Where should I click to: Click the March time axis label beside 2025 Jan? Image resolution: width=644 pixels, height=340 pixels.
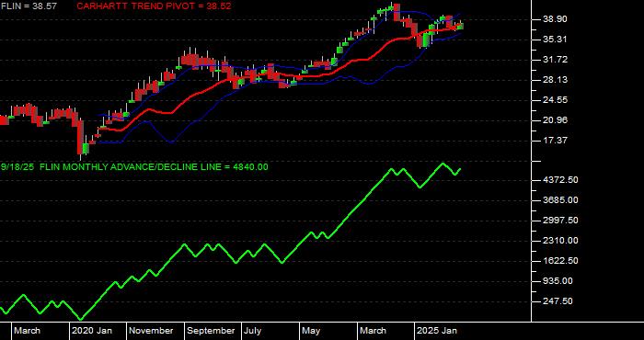click(373, 331)
